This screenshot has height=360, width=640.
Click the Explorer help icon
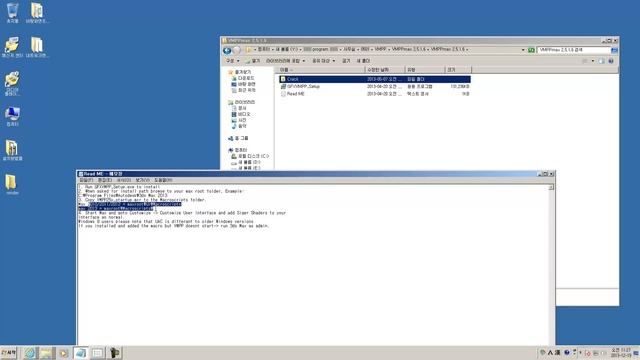(x=611, y=61)
